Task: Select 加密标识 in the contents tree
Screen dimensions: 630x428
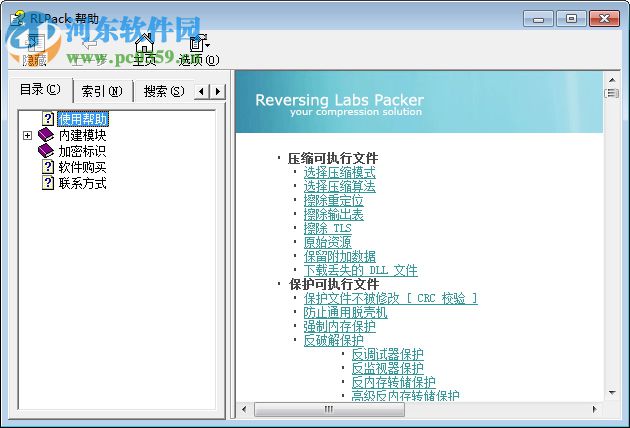Action: pyautogui.click(x=82, y=151)
